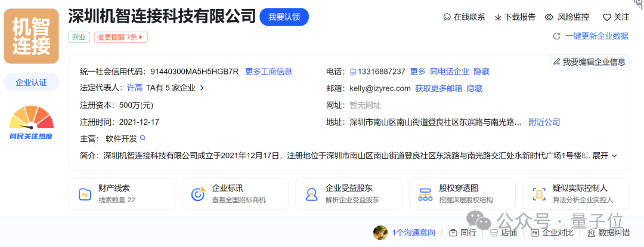The height and width of the screenshot is (247, 644).
Task: Open 更多工商信息 link
Action: tap(268, 72)
